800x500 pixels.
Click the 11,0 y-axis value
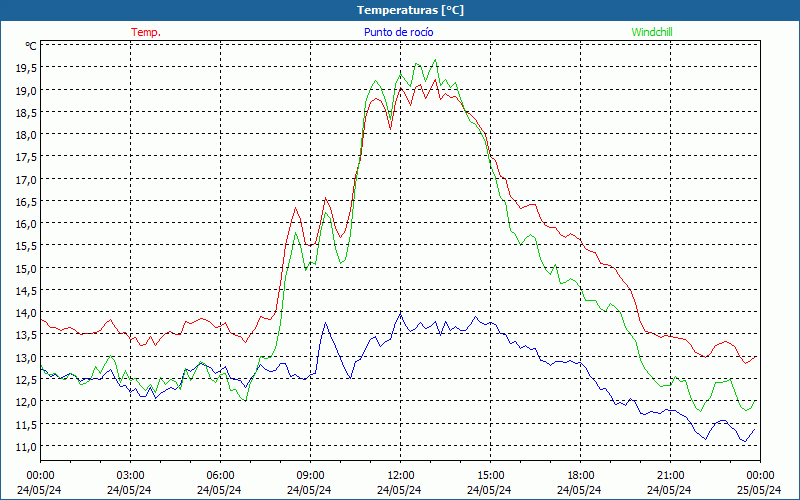pyautogui.click(x=26, y=446)
